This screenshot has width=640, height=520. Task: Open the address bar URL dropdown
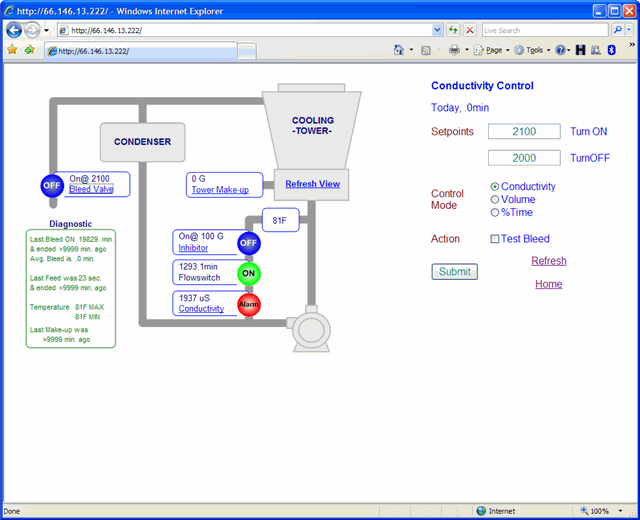(x=437, y=30)
